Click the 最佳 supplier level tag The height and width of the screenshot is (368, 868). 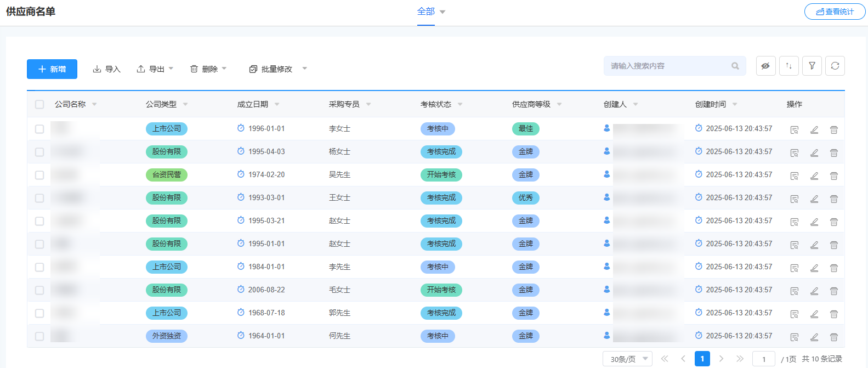(526, 129)
